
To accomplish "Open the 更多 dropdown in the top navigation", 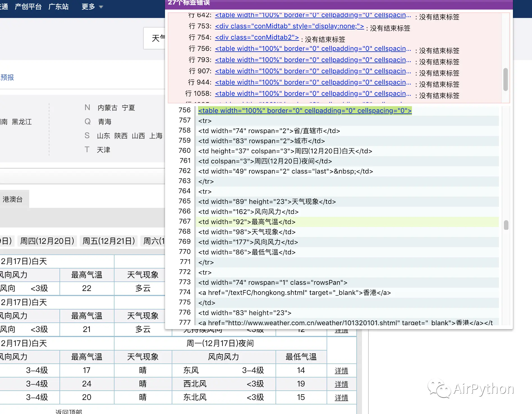I will pos(92,6).
